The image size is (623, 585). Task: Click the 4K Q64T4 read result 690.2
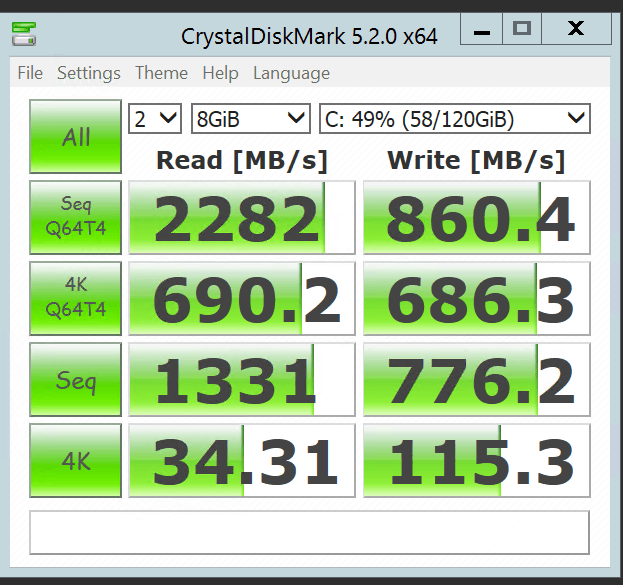point(242,298)
